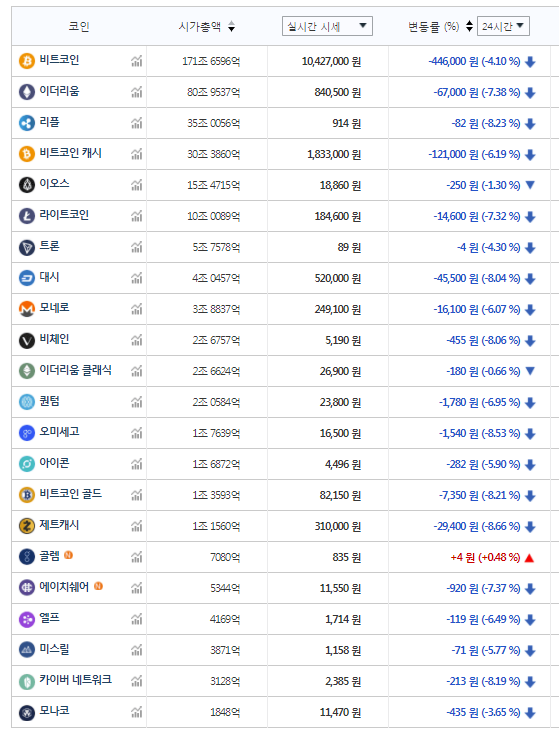Open the chart icon for 이오스
Screen dimensions: 559x733
coord(136,185)
